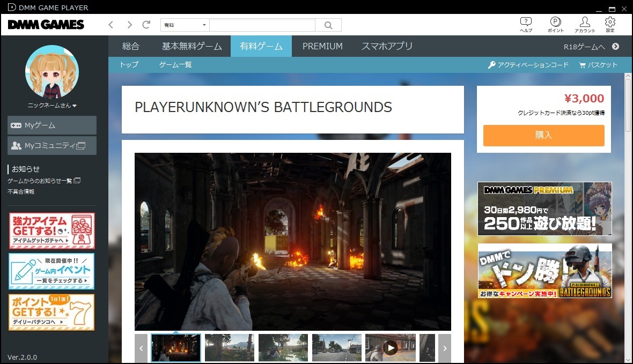Open the ゲーム一覧 sub-menu item
Screen dimensions: 633x364
click(175, 64)
